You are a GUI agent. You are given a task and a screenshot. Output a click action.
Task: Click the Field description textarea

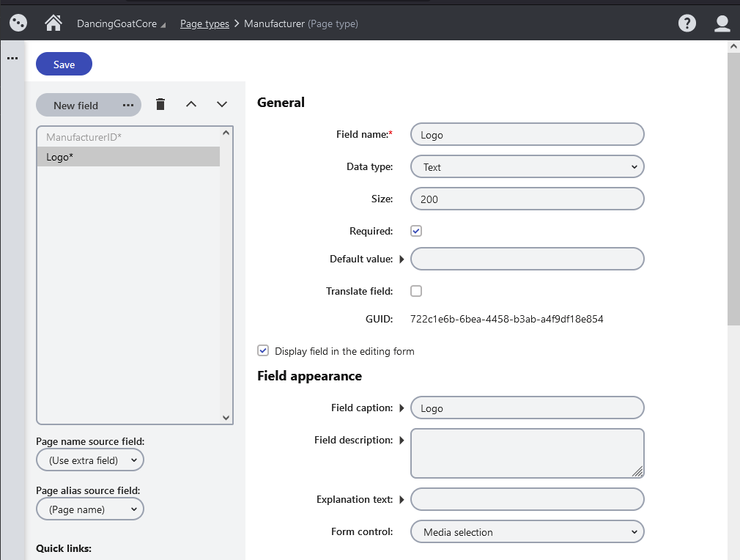pos(527,453)
